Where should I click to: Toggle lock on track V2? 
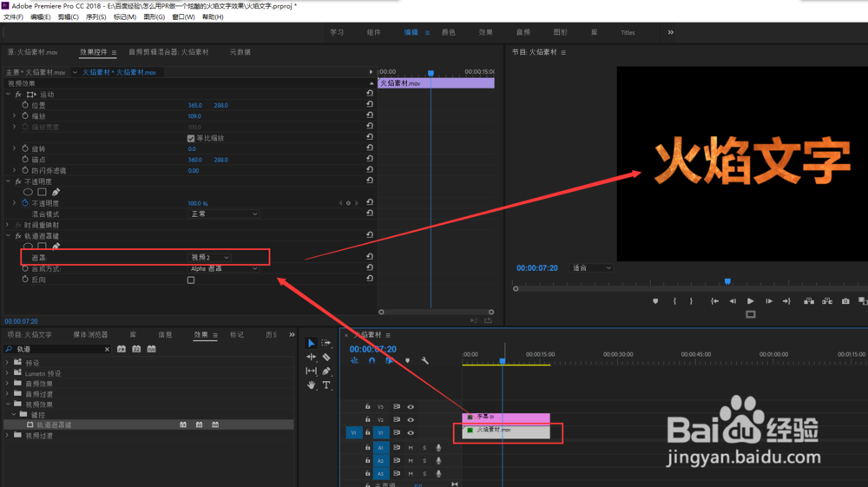[x=367, y=419]
